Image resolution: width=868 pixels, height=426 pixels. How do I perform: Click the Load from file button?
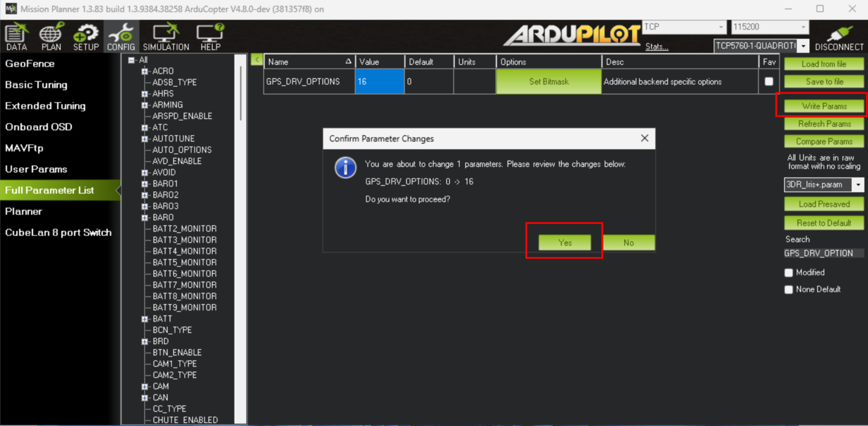(824, 64)
